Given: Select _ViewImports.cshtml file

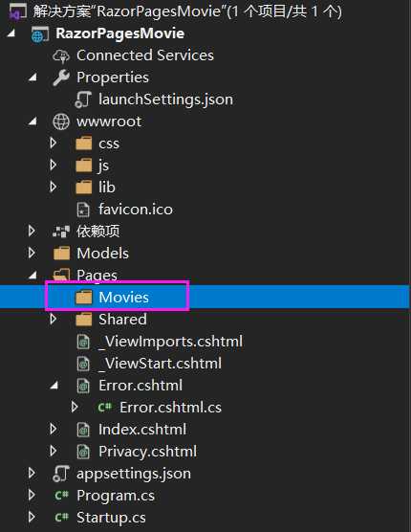Looking at the screenshot, I should (170, 342).
